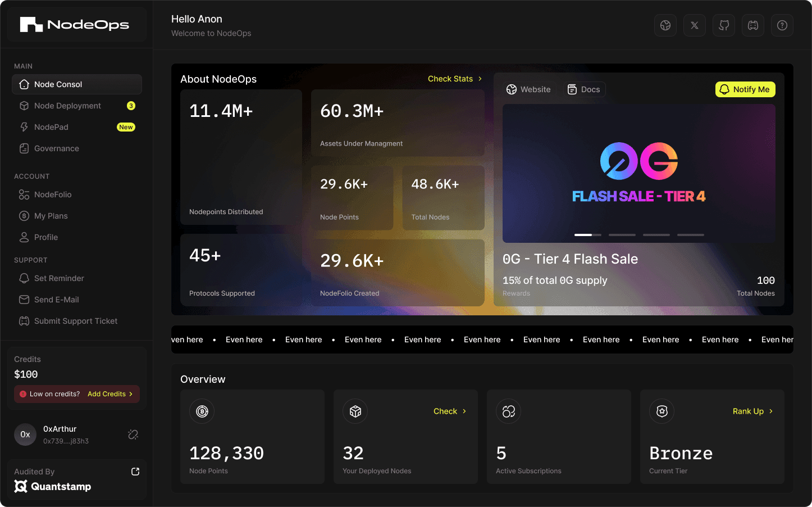Open the external link icon by Audited By
Image resolution: width=812 pixels, height=507 pixels.
coord(135,472)
